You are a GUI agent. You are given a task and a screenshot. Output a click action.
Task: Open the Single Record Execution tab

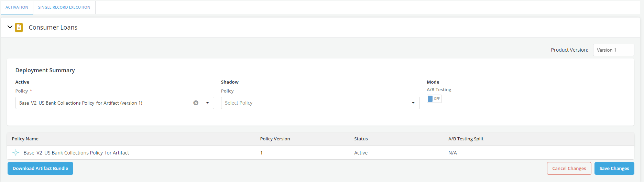point(64,7)
